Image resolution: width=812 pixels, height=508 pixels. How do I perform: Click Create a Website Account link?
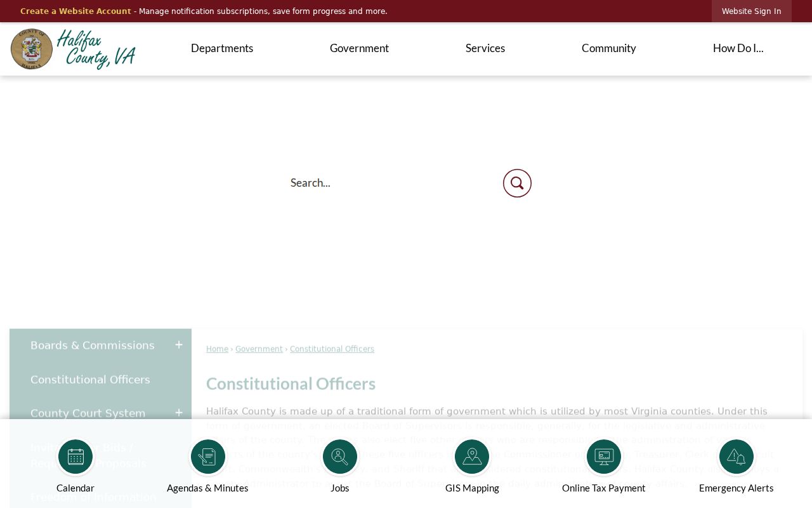(75, 11)
